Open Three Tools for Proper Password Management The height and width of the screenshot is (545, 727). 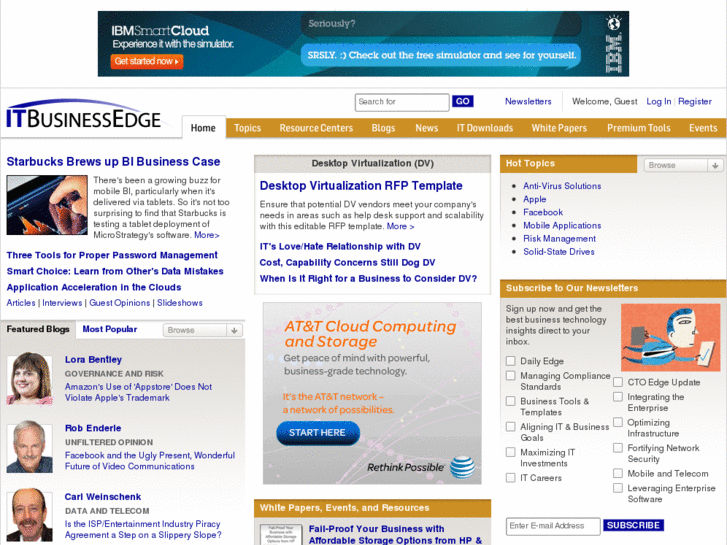pyautogui.click(x=112, y=255)
